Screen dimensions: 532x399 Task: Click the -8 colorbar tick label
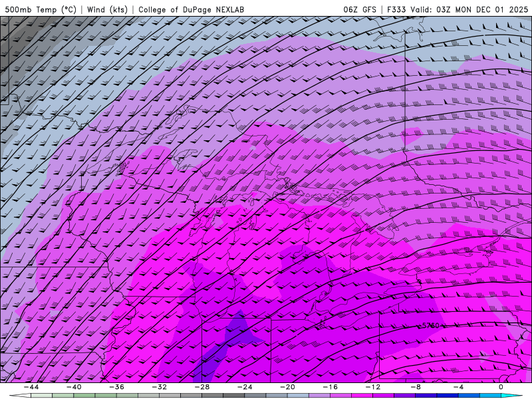point(416,387)
